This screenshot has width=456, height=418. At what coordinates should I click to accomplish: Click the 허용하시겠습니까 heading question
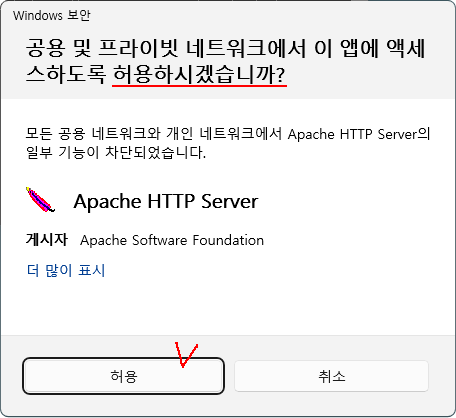click(x=199, y=74)
